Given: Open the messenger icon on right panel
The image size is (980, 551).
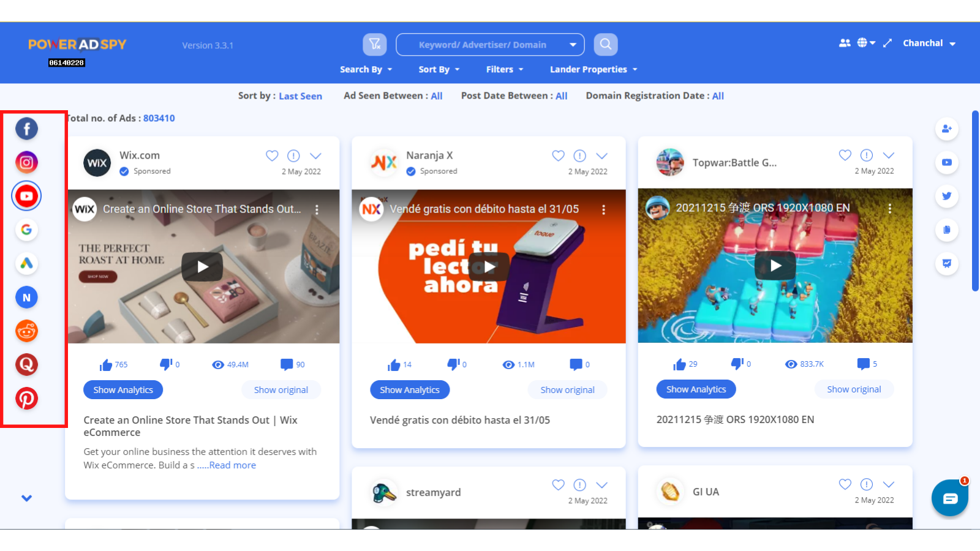Looking at the screenshot, I should coord(947,263).
